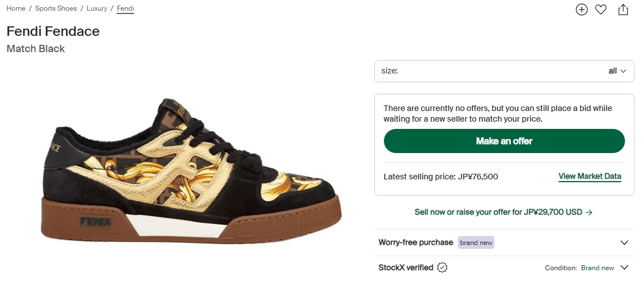Viewport: 644px width, 287px height.
Task: Click the Fendi Fendace product title
Action: 53,31
